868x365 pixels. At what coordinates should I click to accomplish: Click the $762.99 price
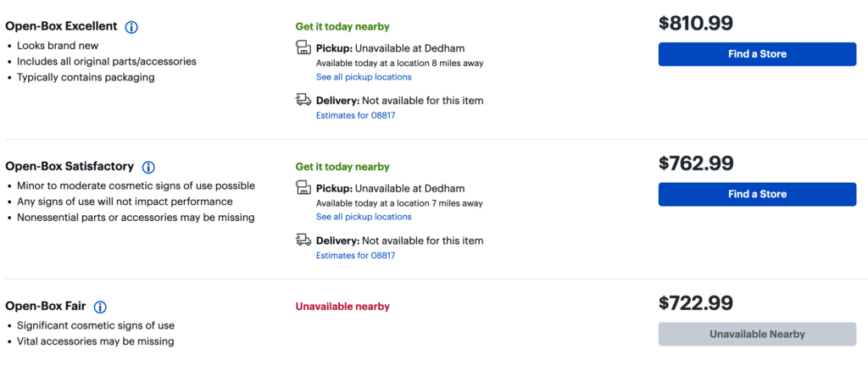click(x=696, y=163)
